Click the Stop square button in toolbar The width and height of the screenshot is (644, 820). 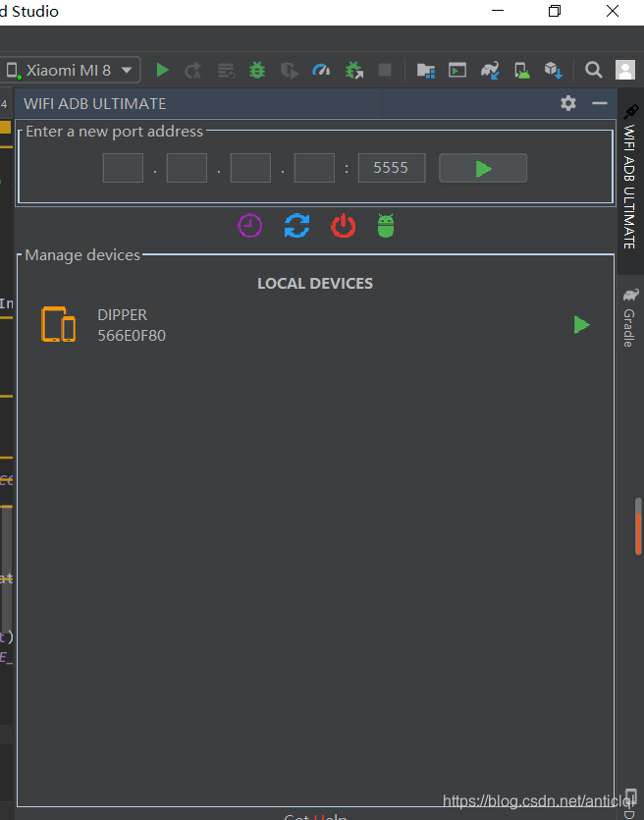click(385, 70)
